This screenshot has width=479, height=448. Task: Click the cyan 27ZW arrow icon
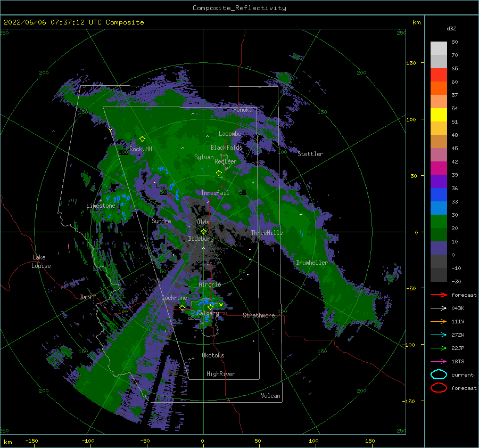pos(439,335)
